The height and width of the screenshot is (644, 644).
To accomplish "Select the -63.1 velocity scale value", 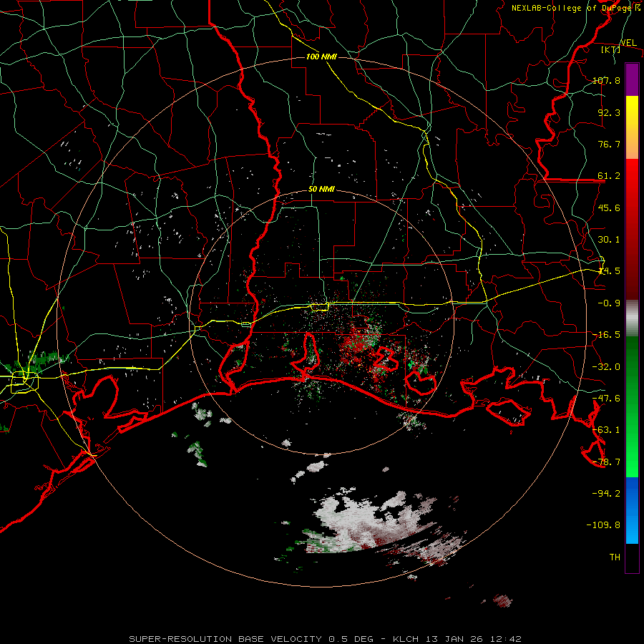I will point(606,429).
